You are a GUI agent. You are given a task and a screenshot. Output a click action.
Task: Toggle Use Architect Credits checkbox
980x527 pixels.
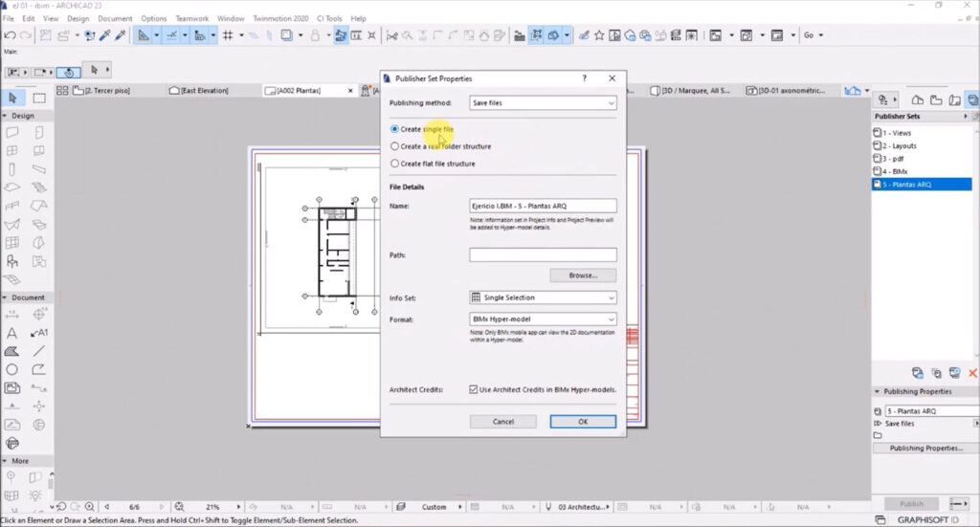(473, 389)
